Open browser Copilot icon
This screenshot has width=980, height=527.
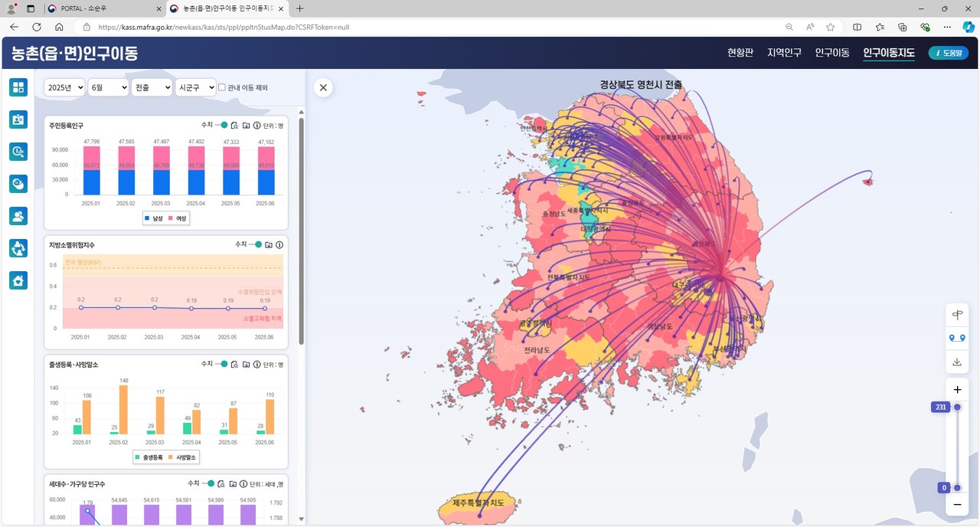coord(969,27)
